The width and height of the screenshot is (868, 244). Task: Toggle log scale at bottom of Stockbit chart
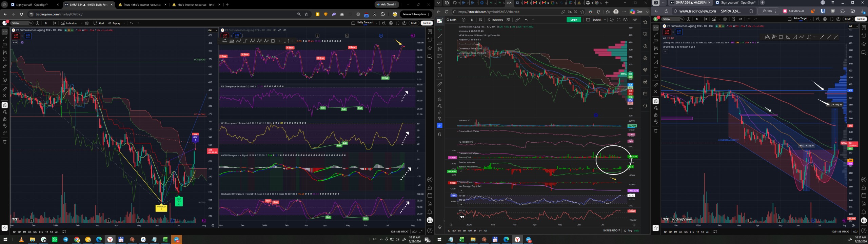(630, 231)
